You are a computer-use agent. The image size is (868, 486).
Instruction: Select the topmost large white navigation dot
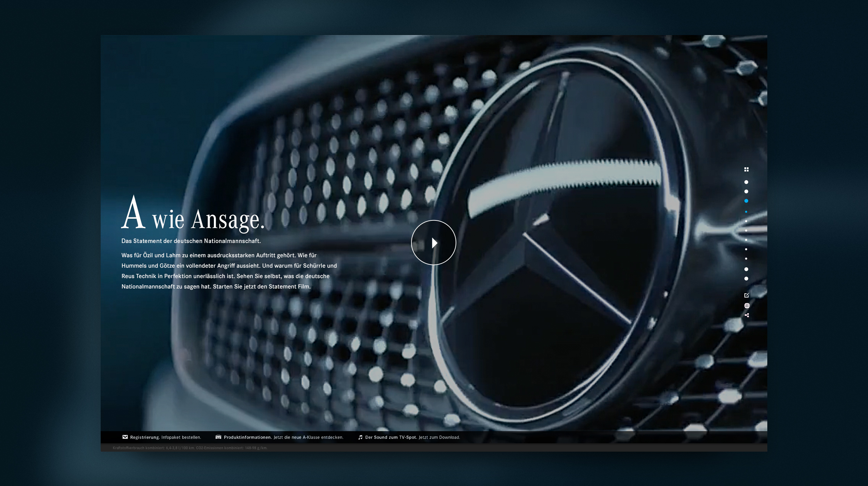pyautogui.click(x=746, y=182)
